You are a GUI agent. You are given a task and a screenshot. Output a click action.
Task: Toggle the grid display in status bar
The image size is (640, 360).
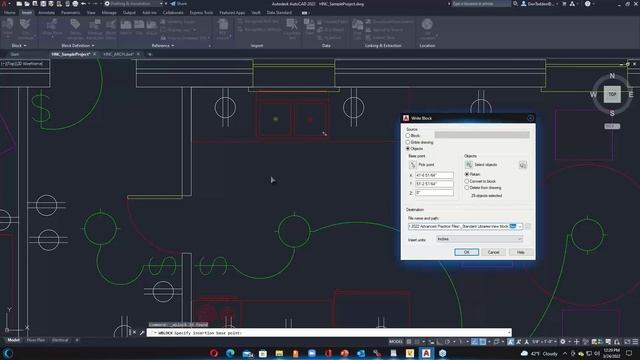pyautogui.click(x=409, y=342)
